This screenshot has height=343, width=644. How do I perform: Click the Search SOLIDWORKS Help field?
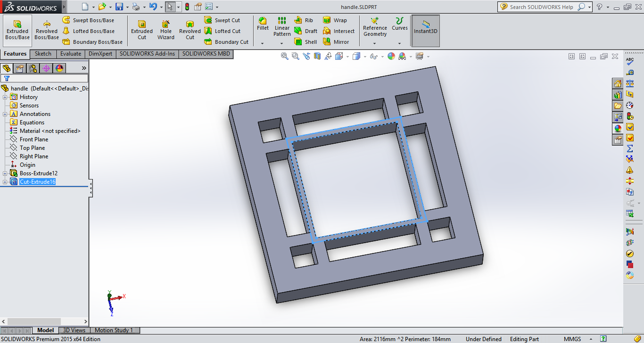pos(542,7)
